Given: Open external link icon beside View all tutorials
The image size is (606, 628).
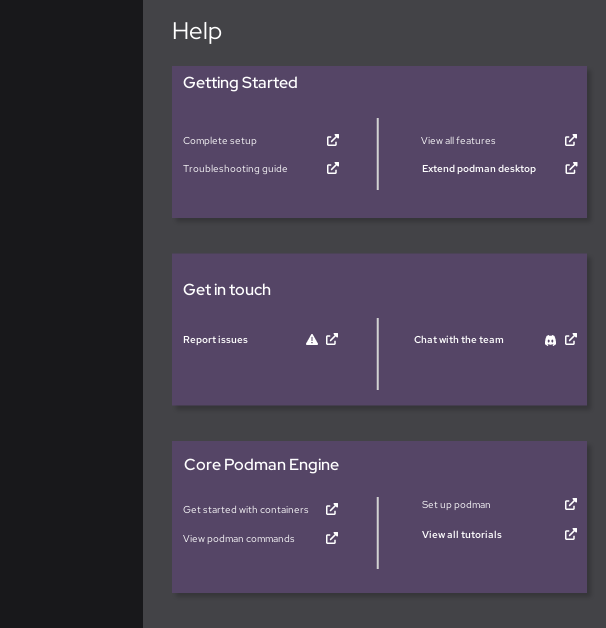Looking at the screenshot, I should coord(571,534).
